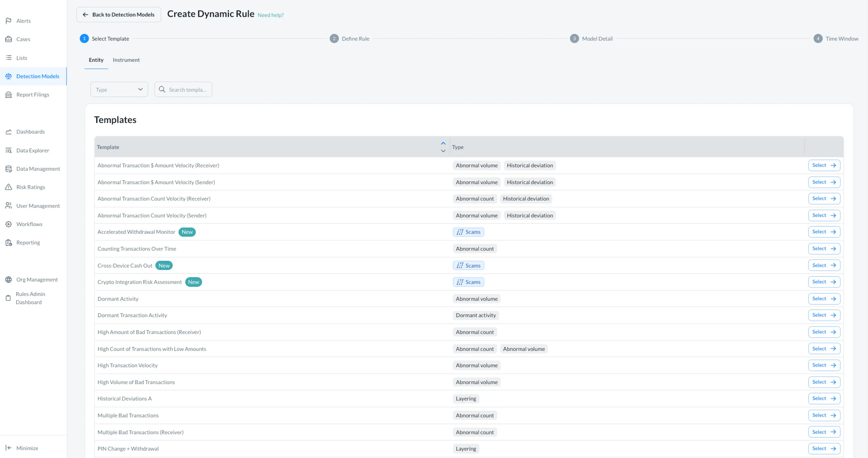Image resolution: width=868 pixels, height=458 pixels.
Task: Click the Risk Ratings warning triangle icon
Action: [8, 187]
